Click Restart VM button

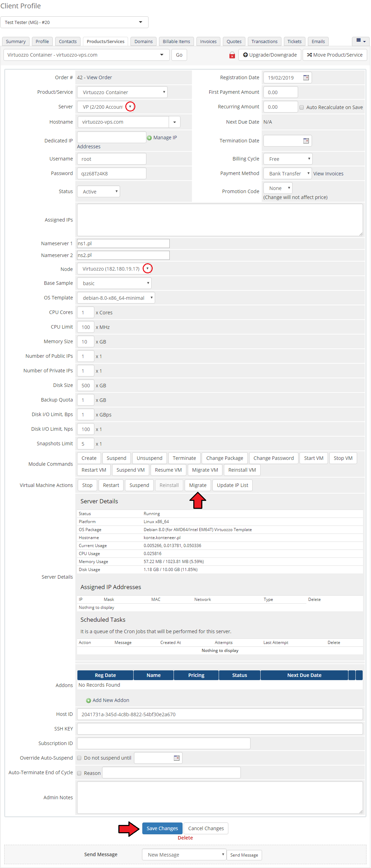point(94,470)
